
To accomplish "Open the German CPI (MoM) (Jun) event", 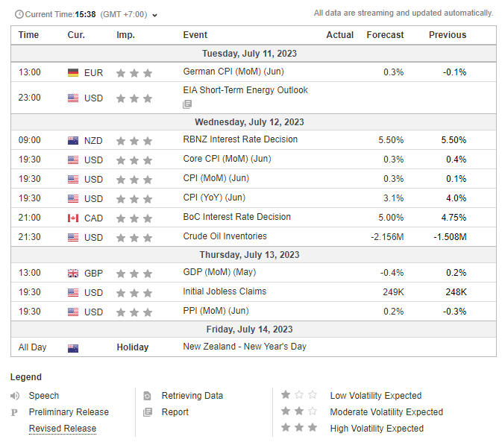I will click(233, 72).
